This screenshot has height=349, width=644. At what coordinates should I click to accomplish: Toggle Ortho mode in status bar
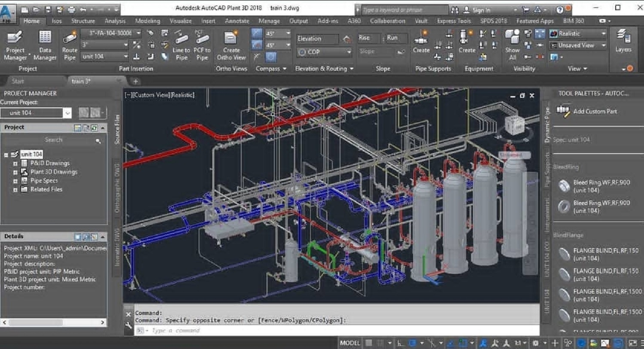pyautogui.click(x=400, y=343)
